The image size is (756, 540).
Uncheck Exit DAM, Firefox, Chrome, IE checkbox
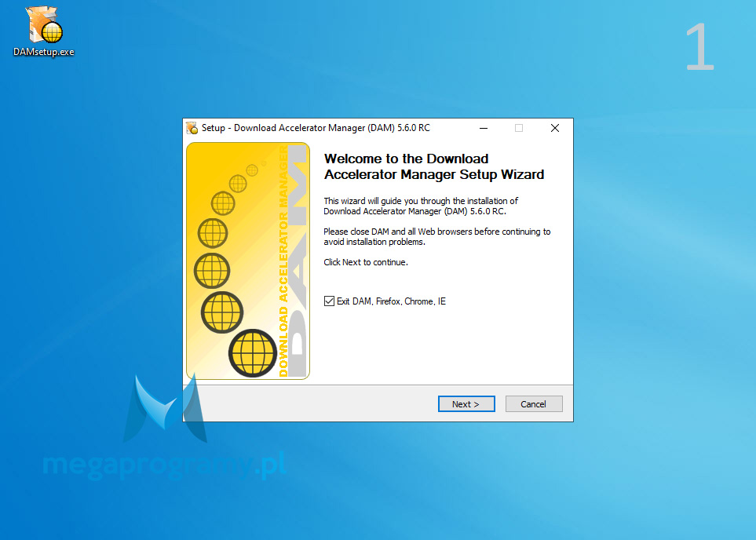tap(329, 301)
